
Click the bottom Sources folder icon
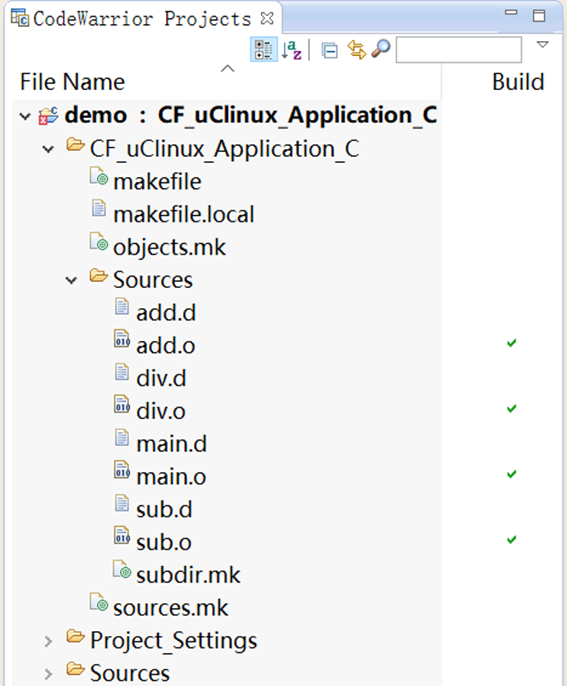click(x=75, y=669)
